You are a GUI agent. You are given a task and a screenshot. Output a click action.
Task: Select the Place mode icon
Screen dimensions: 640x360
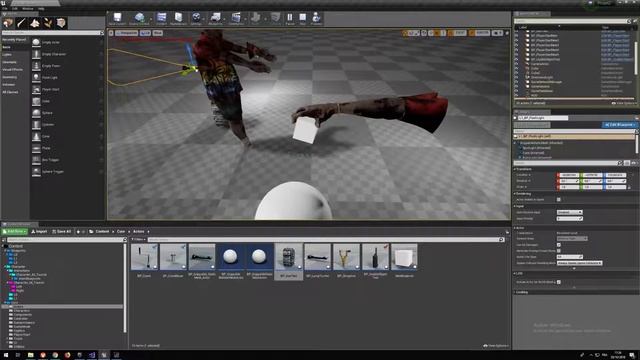coord(8,23)
